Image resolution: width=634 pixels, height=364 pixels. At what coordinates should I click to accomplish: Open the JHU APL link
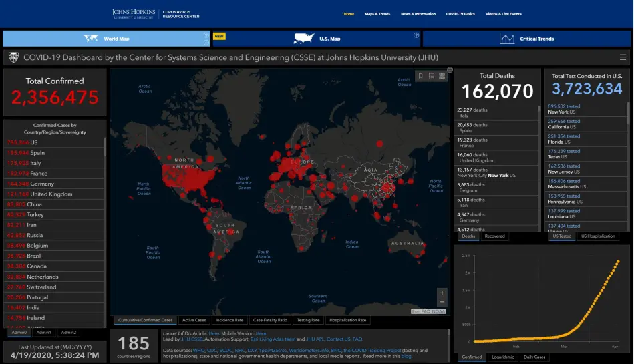[x=315, y=339]
